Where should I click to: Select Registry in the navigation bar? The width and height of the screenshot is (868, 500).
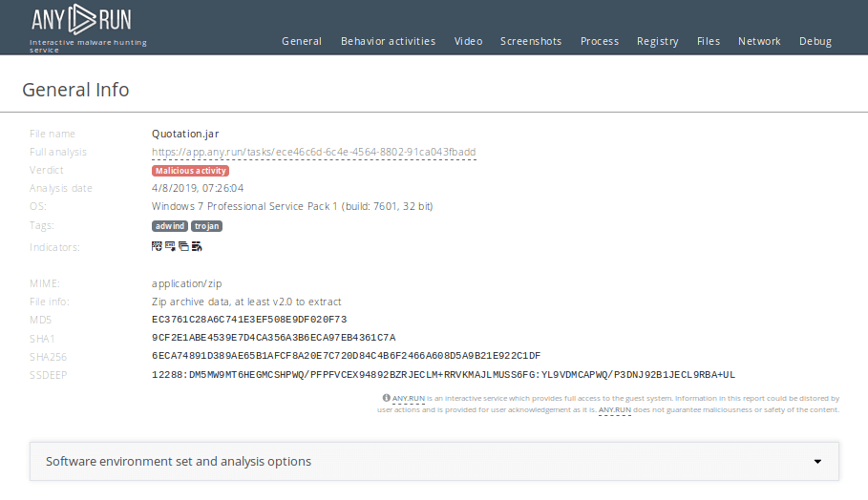click(658, 41)
